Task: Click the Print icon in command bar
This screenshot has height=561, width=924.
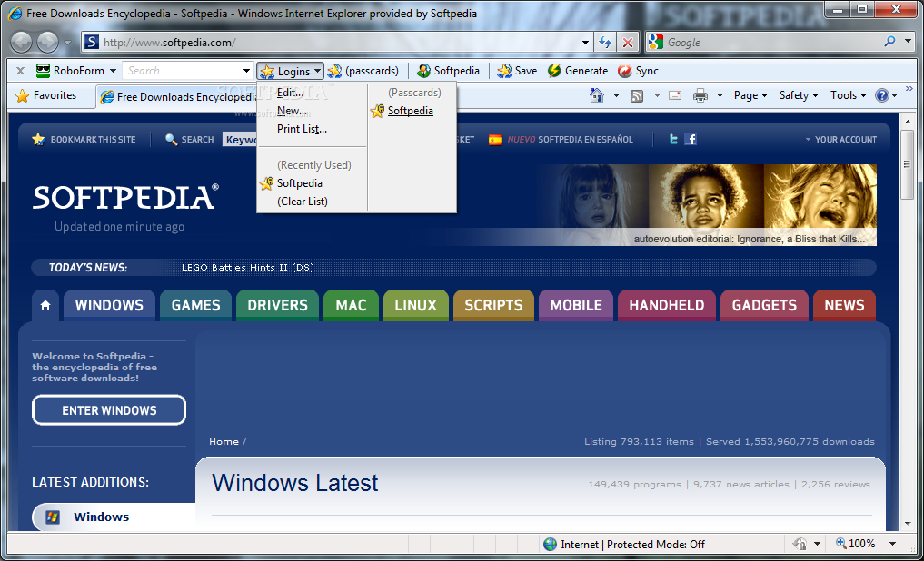Action: (x=700, y=95)
